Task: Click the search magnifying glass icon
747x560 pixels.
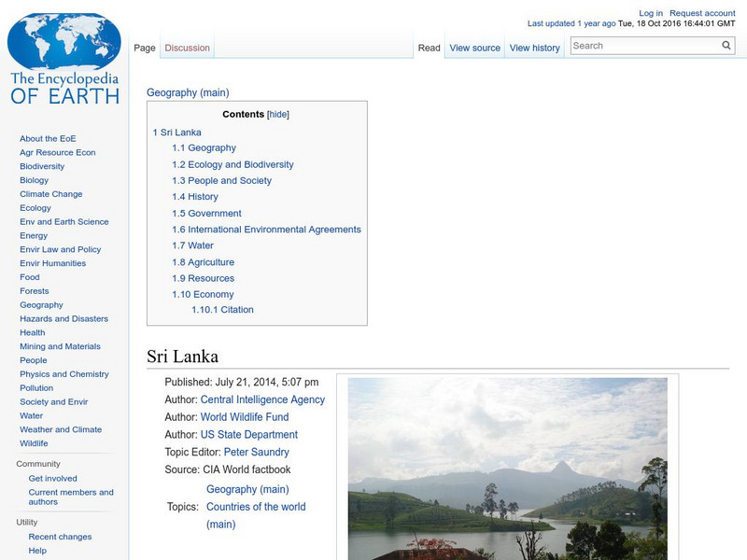Action: coord(726,44)
